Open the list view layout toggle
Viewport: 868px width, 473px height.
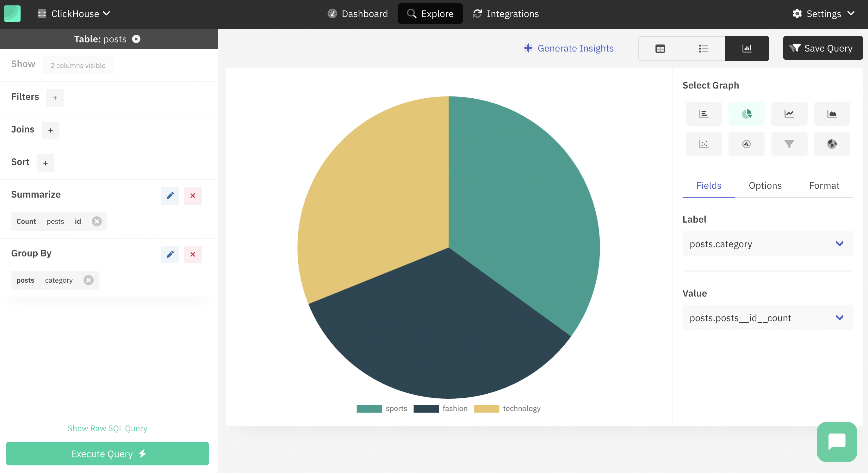click(x=703, y=48)
